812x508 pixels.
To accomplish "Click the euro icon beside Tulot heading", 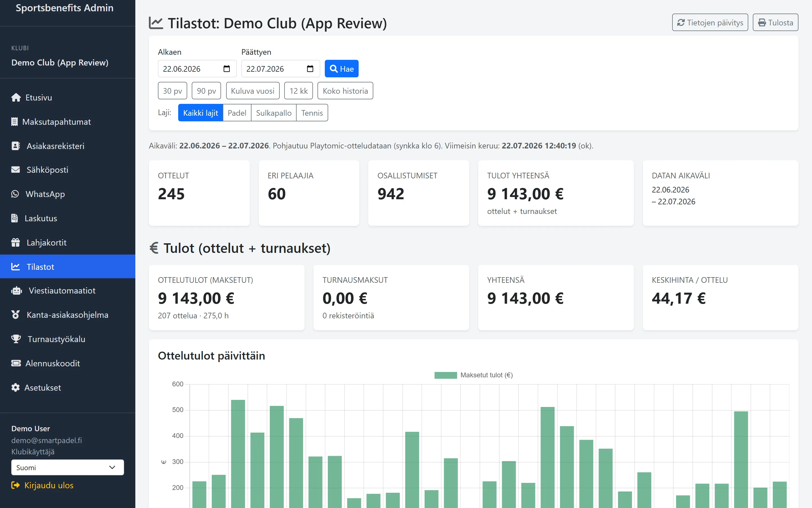I will 154,248.
